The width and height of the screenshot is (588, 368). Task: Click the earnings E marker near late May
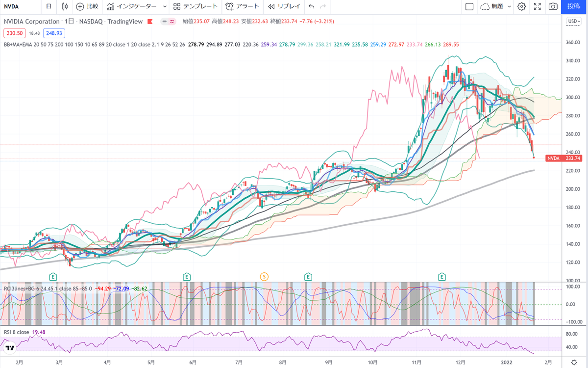tap(187, 277)
